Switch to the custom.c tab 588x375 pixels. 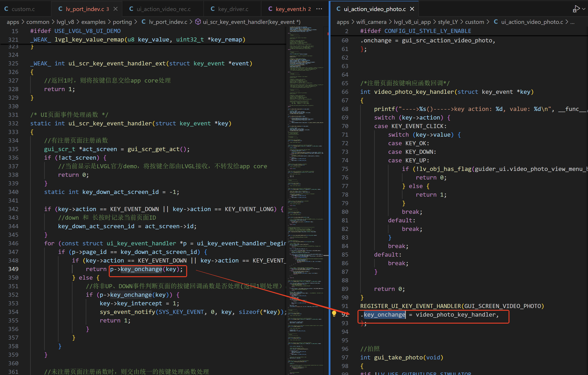(x=23, y=9)
